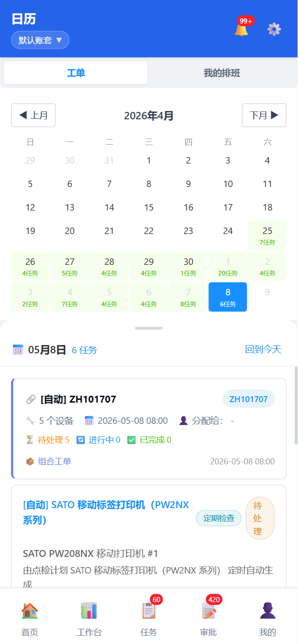Select April 25 with 7任务
Image resolution: width=298 pixels, height=644 pixels.
coord(268,235)
